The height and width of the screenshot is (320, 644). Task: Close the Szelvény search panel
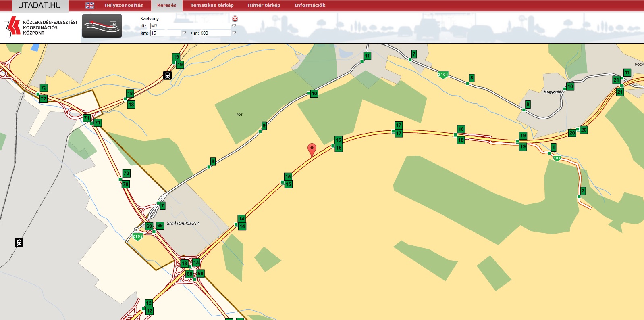tap(235, 19)
